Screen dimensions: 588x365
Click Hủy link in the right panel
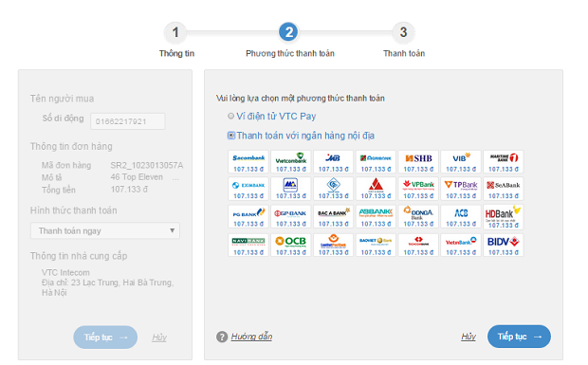469,337
